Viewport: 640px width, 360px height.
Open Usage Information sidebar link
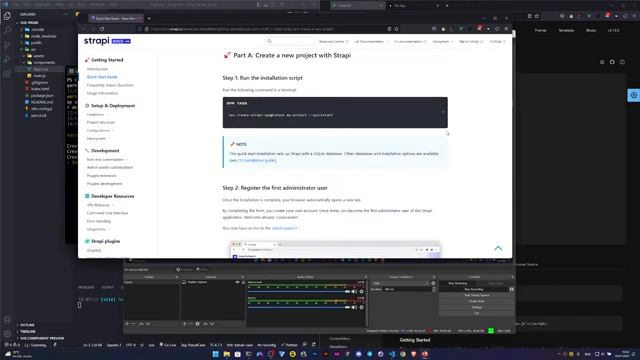click(102, 93)
